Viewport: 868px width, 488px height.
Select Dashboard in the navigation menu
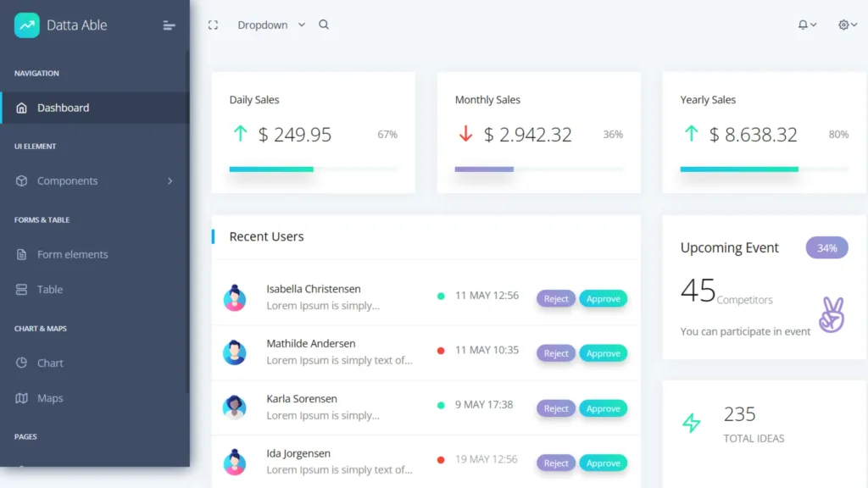[x=64, y=108]
